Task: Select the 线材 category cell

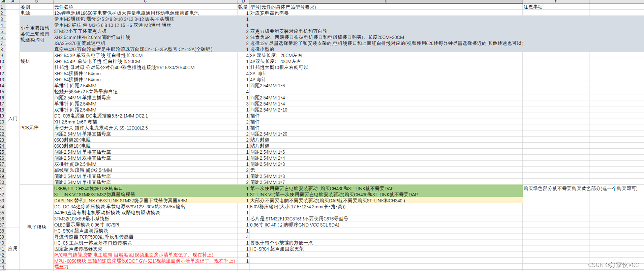Action: click(36, 61)
